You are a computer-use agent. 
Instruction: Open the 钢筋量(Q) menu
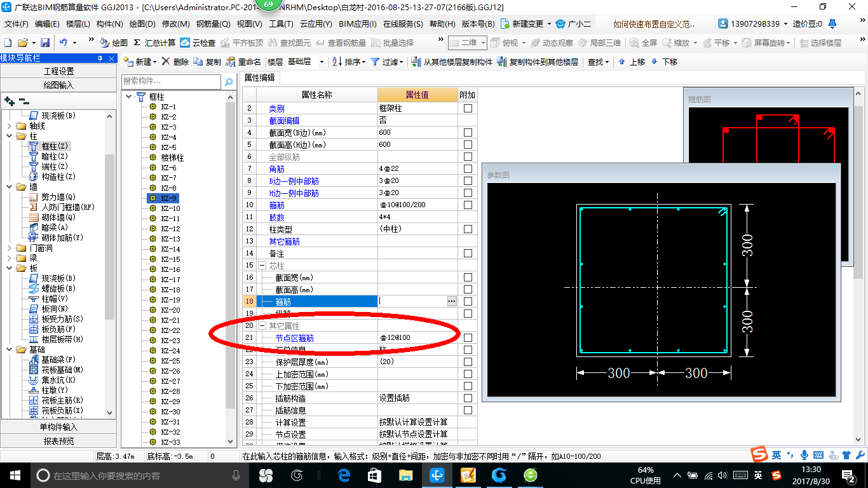pyautogui.click(x=213, y=24)
